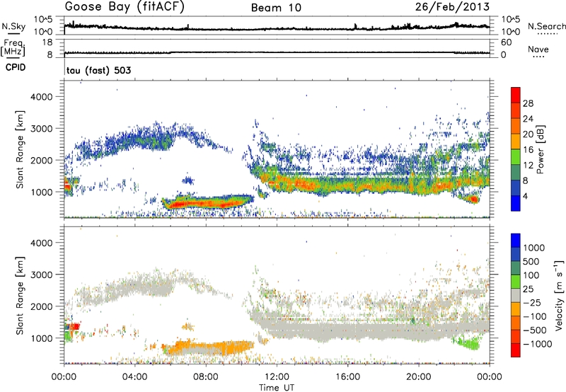Select the "16:00" time tick label
This screenshot has height=392, width=566.
pyautogui.click(x=347, y=377)
